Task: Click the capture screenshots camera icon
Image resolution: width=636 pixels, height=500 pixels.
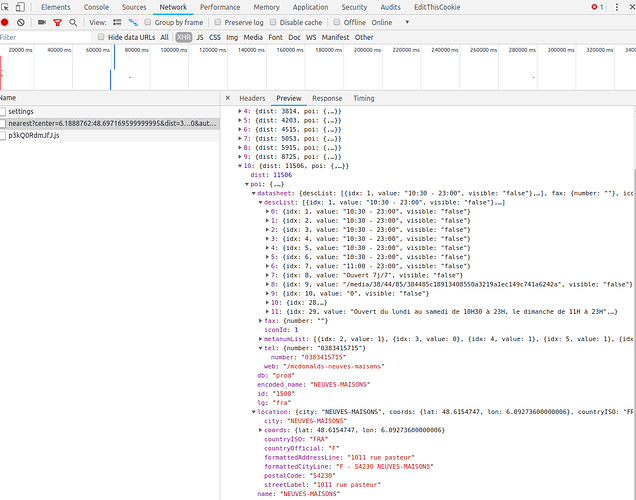Action: click(42, 22)
